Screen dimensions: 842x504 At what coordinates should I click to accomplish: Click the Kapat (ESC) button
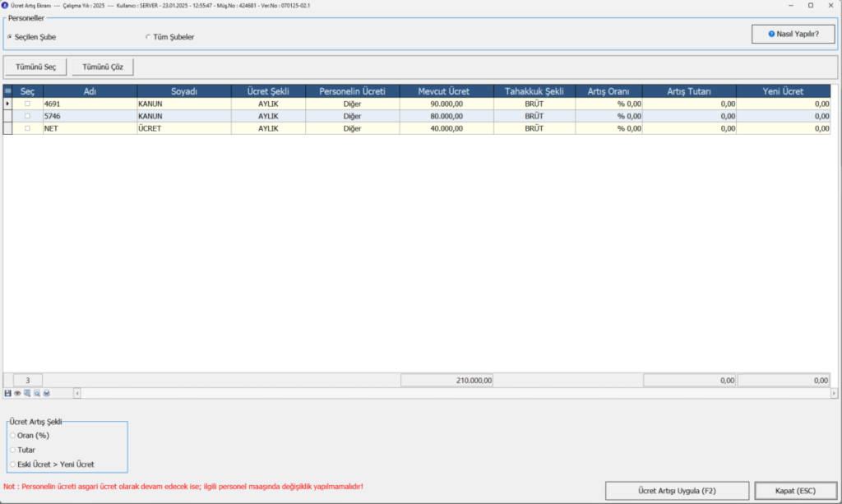795,491
